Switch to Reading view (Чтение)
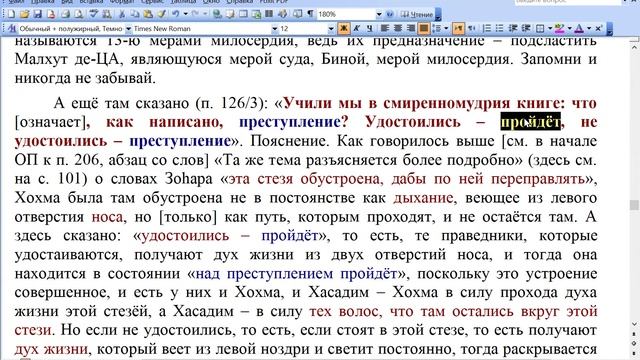This screenshot has width=640, height=360. [x=416, y=14]
